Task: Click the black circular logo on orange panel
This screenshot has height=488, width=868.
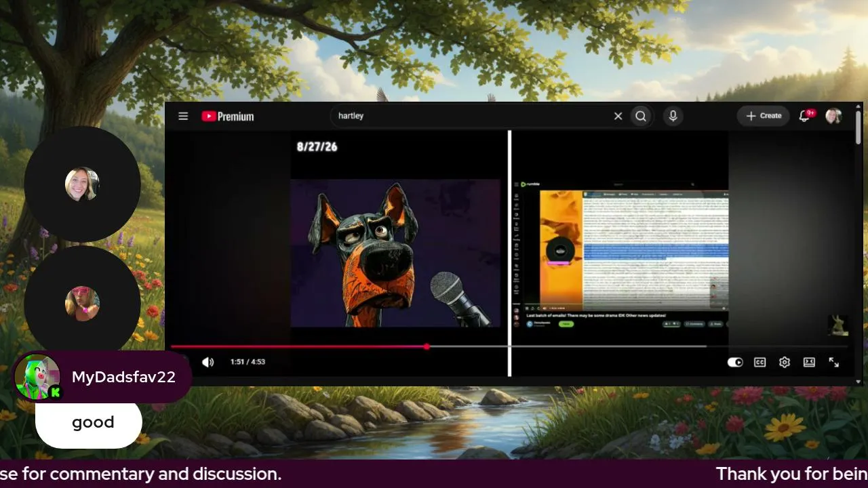Action: pos(561,250)
